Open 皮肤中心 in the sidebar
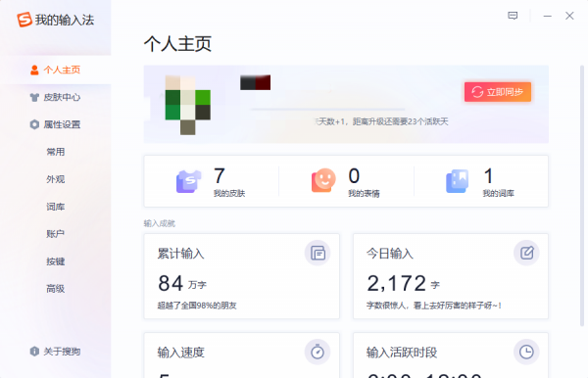Screen dimensions: 588x378 click(56, 97)
